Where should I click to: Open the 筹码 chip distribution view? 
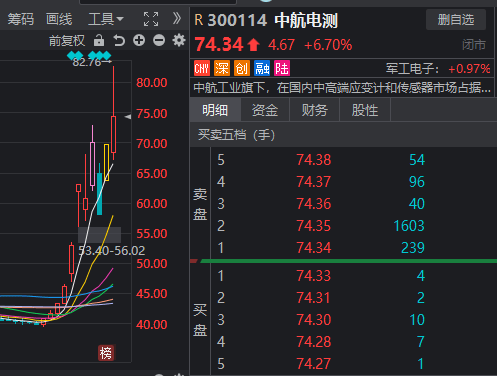[x=21, y=19]
